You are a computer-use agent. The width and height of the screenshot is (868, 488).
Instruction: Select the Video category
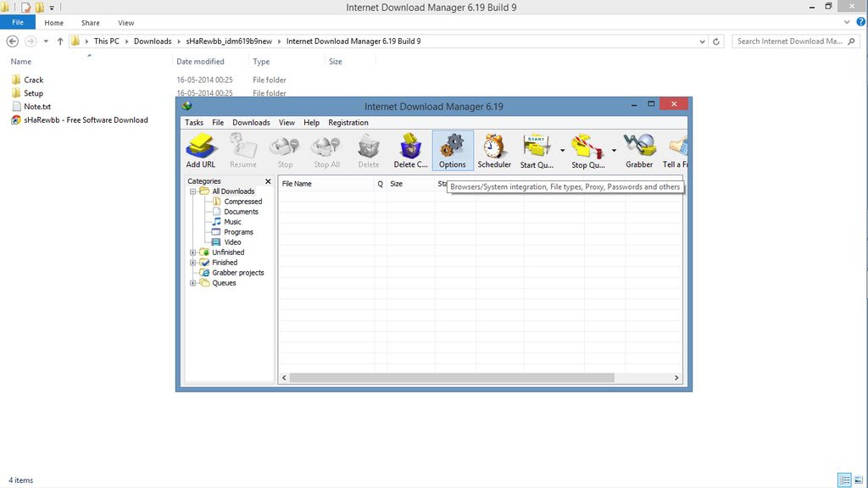click(x=232, y=242)
